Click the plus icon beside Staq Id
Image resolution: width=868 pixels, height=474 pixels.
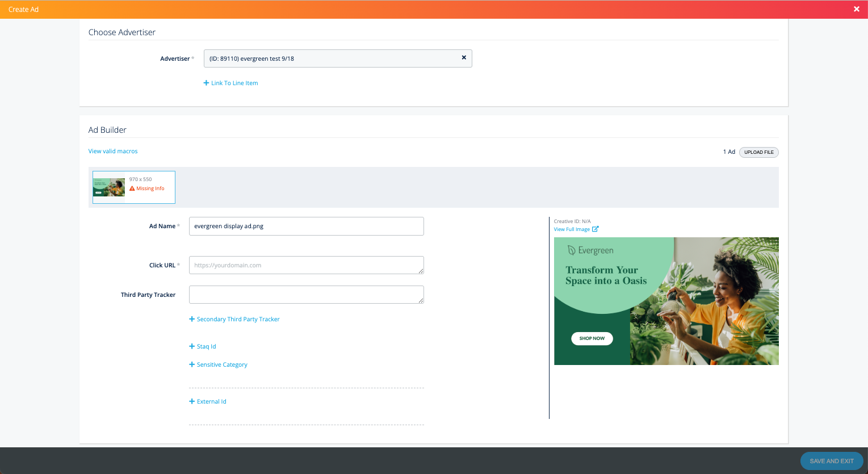(x=192, y=346)
